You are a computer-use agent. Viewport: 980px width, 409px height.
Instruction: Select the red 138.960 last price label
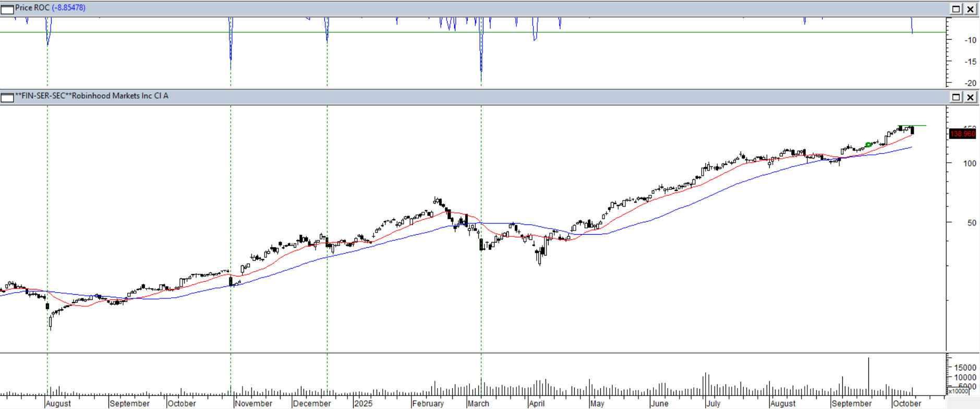[962, 134]
